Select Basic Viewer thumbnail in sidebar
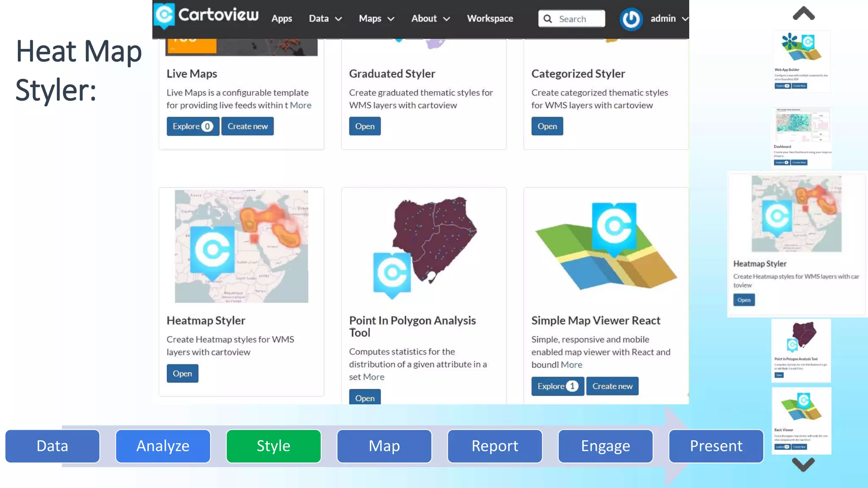This screenshot has width=868, height=488. pos(801,421)
